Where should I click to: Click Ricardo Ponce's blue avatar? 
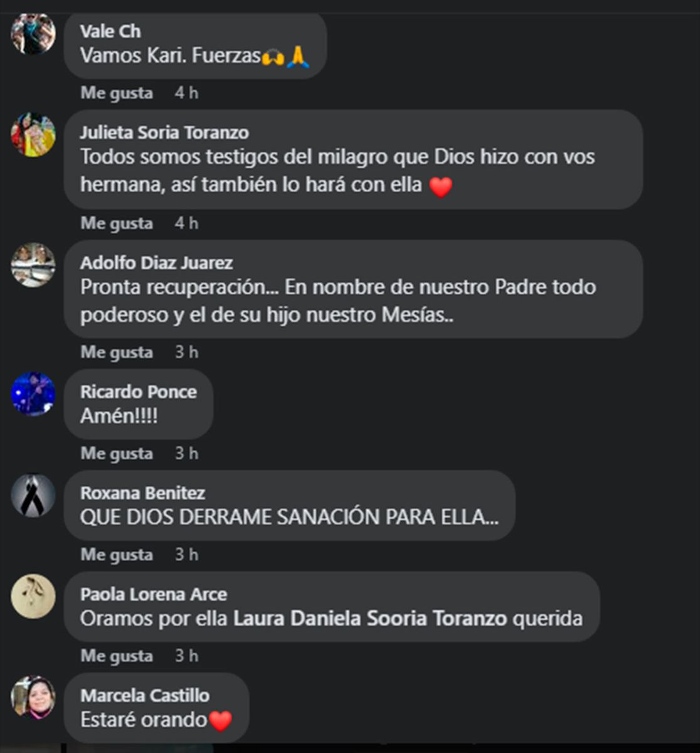(x=33, y=394)
